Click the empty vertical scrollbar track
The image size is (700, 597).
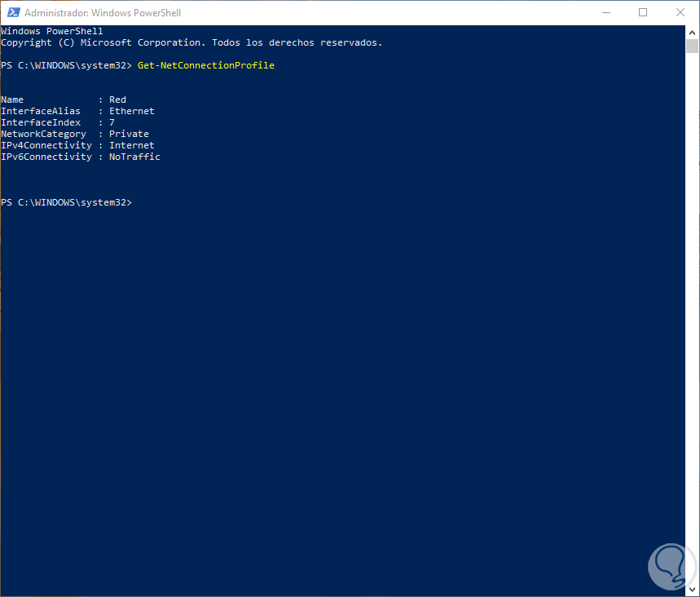693,326
